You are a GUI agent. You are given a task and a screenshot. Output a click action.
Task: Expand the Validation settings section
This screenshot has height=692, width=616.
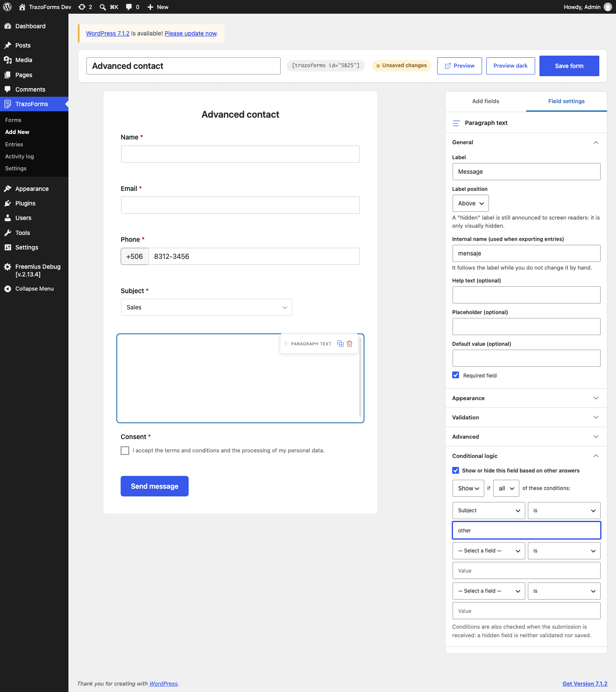(x=526, y=417)
